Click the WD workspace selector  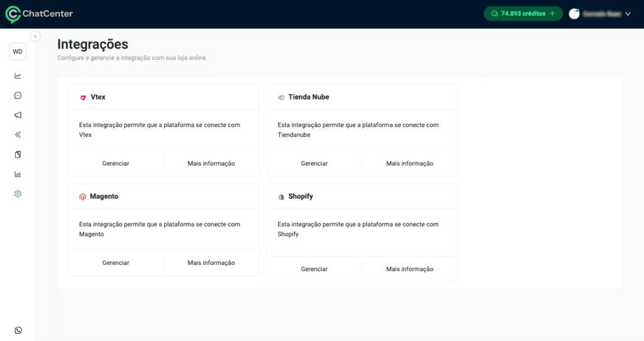[18, 52]
